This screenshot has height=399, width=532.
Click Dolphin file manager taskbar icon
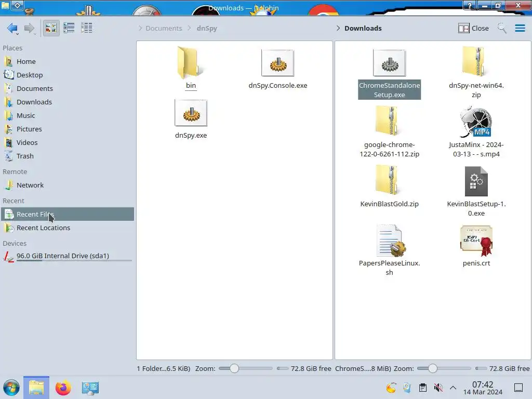(36, 388)
